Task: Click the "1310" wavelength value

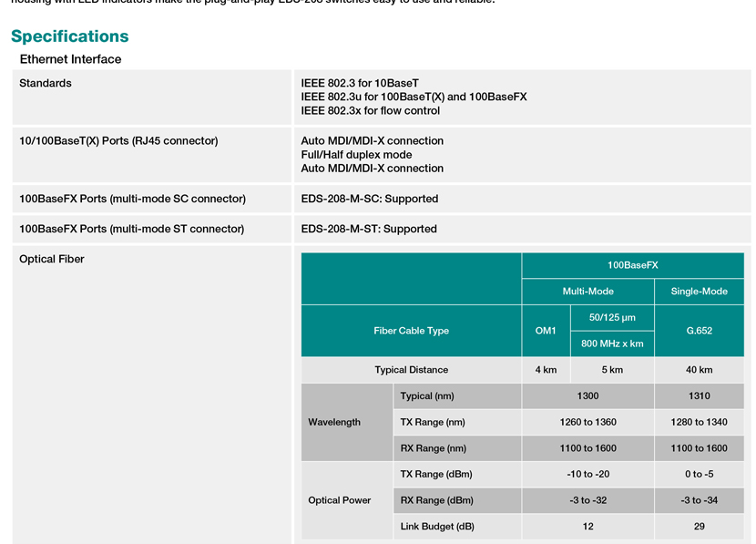Action: [x=700, y=396]
